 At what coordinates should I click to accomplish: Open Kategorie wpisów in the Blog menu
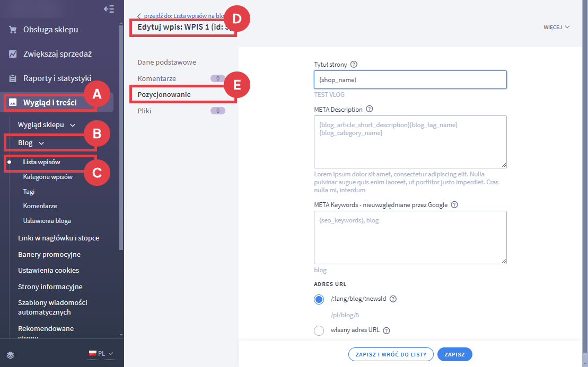[x=48, y=177]
